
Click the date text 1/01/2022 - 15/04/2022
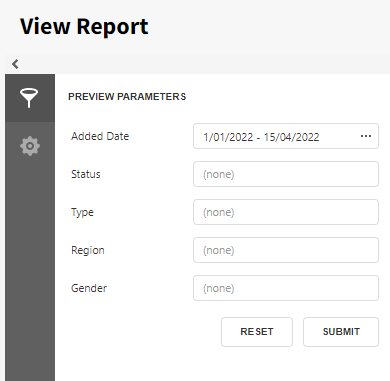pos(261,137)
